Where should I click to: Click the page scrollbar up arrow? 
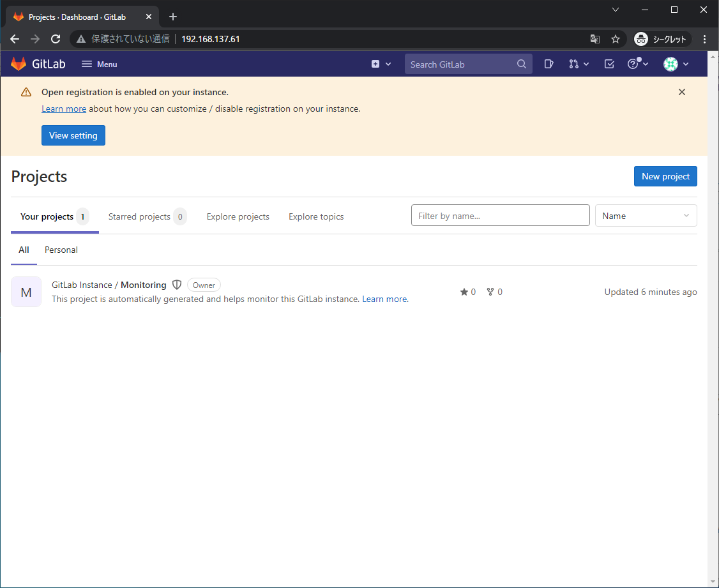pos(713,56)
